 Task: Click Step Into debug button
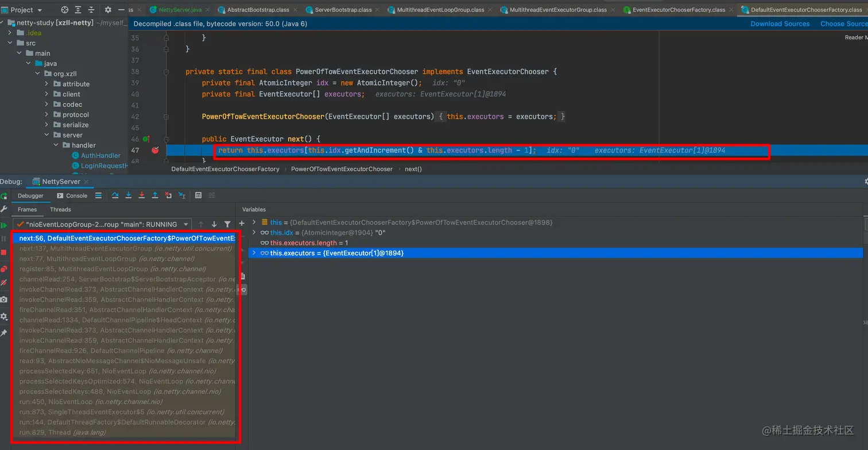pos(129,195)
